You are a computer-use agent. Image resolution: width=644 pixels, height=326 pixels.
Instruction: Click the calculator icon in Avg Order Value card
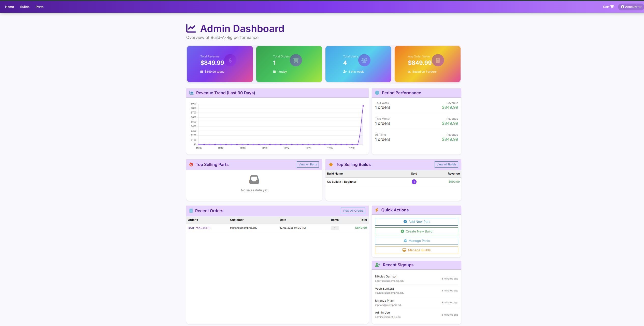(x=438, y=60)
